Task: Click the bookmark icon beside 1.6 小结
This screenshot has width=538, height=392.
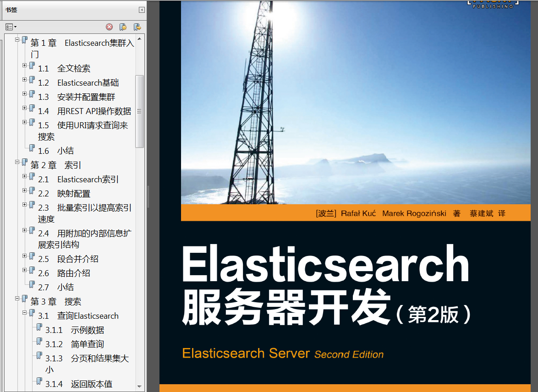Action: (x=32, y=148)
